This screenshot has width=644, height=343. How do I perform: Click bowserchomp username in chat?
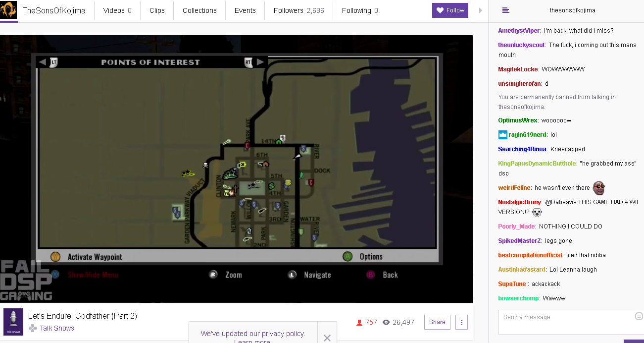click(x=518, y=298)
